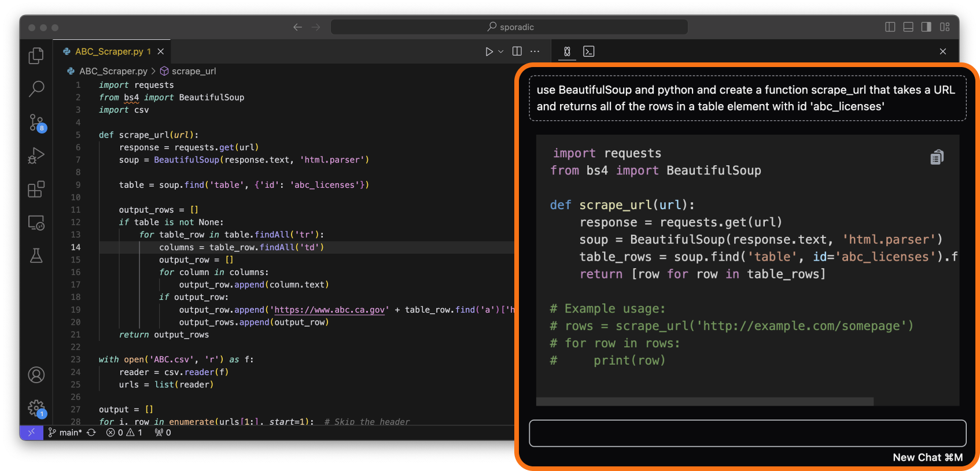Click the code block horizontal scrollbar

point(704,401)
